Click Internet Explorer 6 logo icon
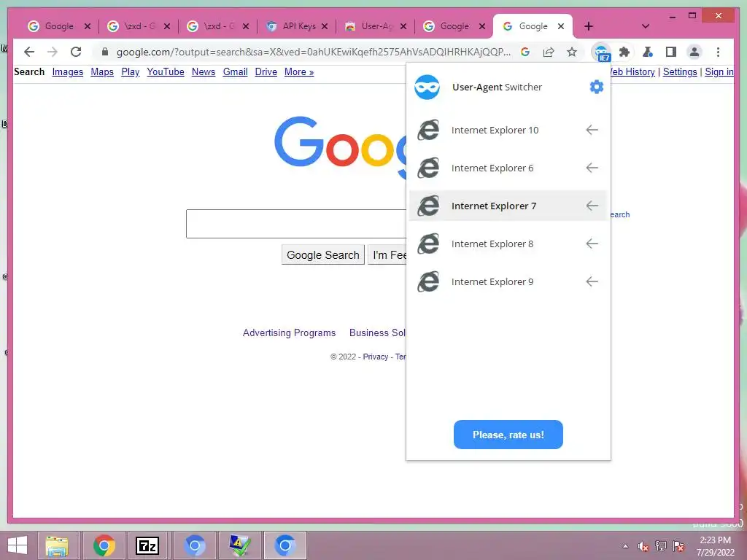 428,168
